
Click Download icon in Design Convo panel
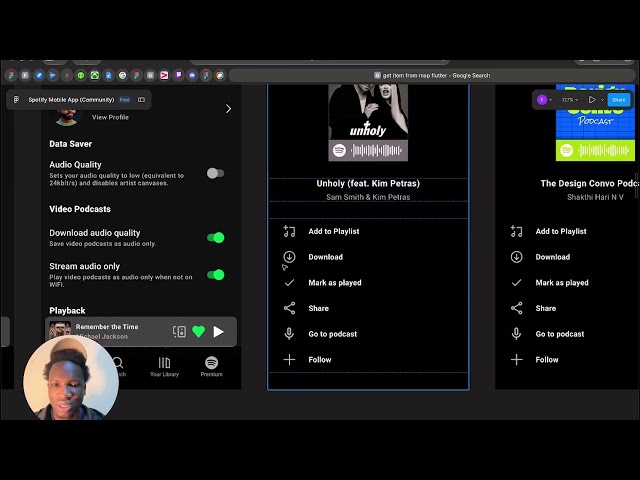(x=516, y=257)
